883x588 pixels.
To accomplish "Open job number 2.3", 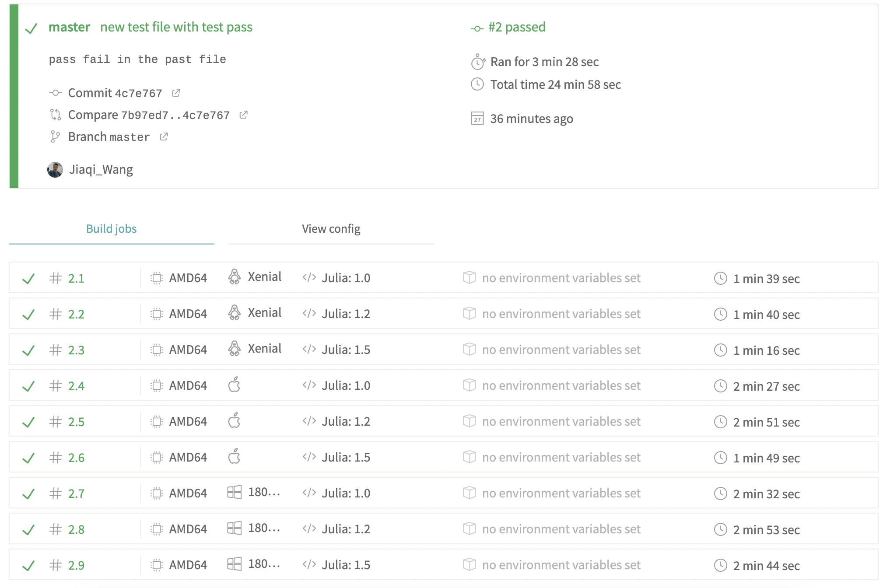I will click(76, 350).
